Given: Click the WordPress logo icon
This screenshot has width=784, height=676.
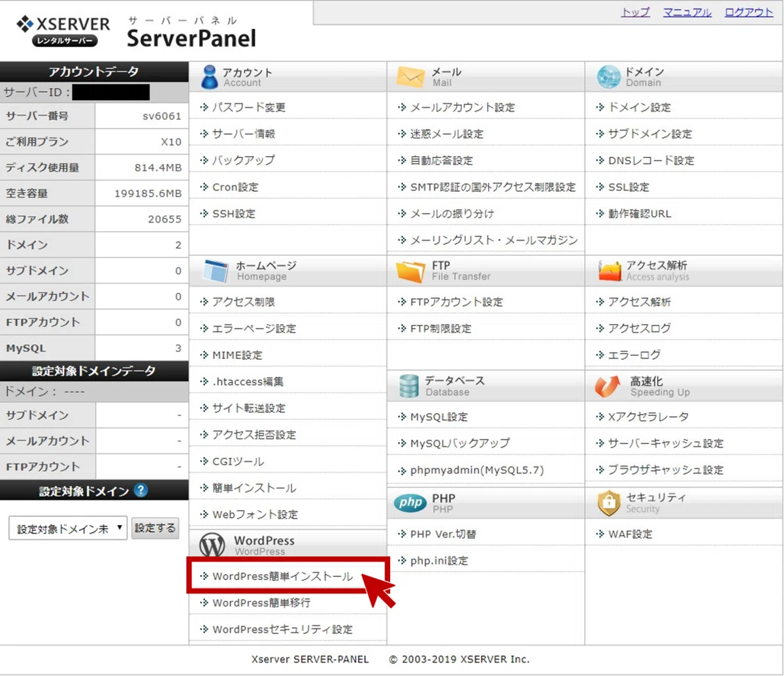Looking at the screenshot, I should 212,545.
